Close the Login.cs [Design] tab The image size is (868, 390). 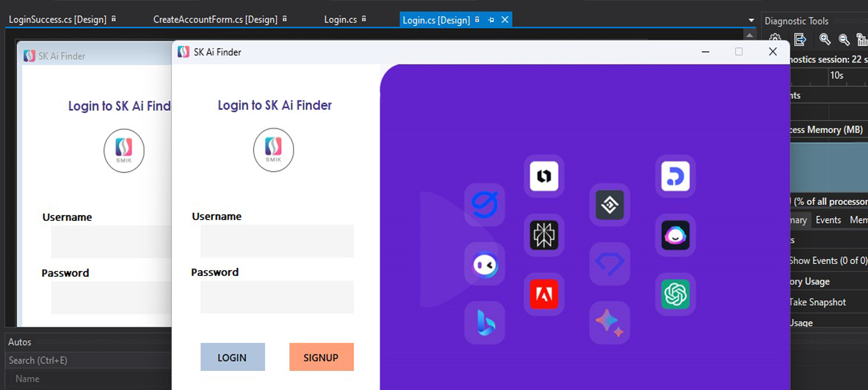(505, 20)
